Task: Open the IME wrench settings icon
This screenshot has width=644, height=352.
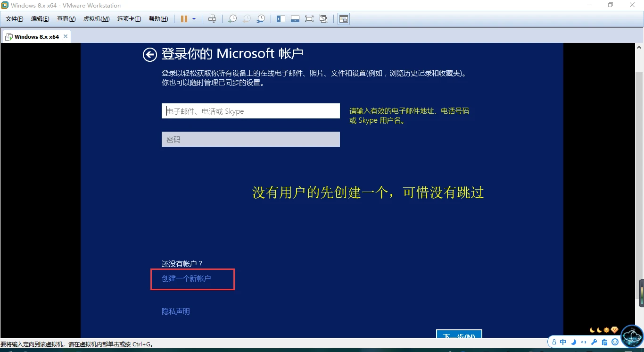Action: point(594,342)
